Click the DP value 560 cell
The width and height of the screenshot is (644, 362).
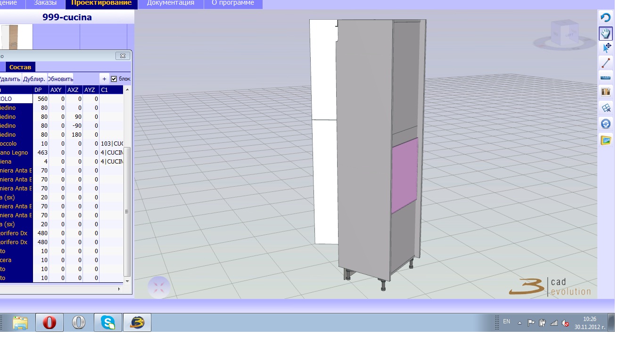(41, 99)
